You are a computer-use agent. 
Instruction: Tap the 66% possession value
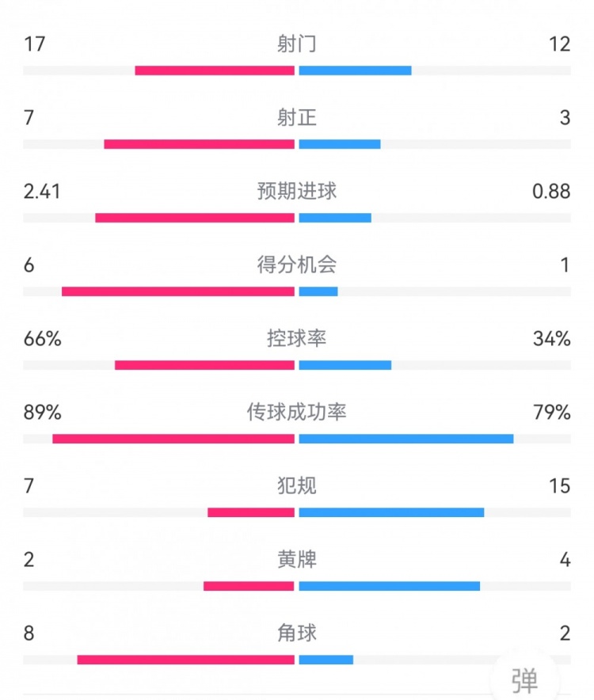tap(43, 339)
